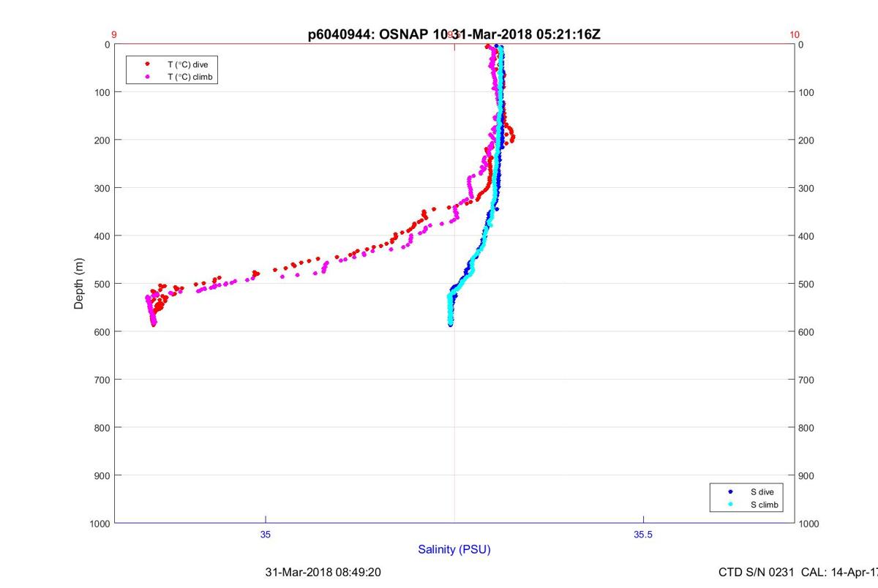Click the red dive marker in temperature legend
This screenshot has height=588, width=878.
(x=148, y=64)
